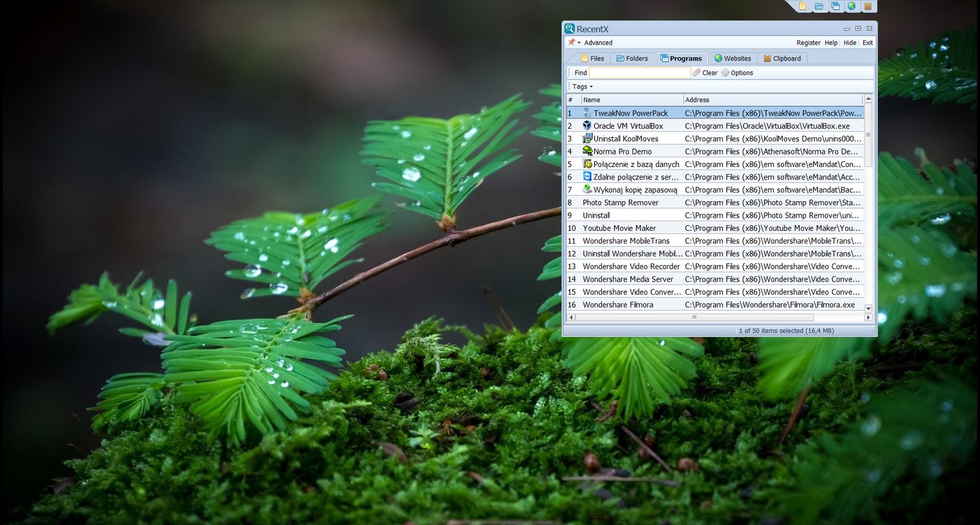Screen dimensions: 980x525
Task: Switch to the Folders tab
Action: pyautogui.click(x=632, y=58)
